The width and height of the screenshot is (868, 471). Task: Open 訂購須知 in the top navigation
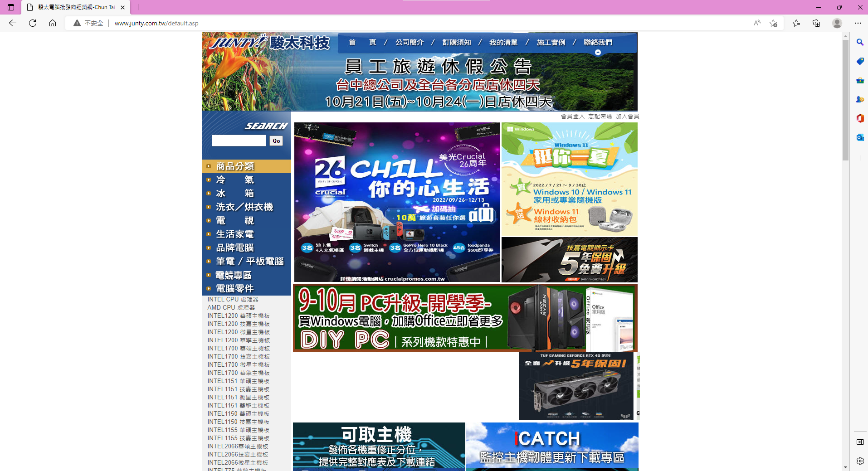coord(457,42)
